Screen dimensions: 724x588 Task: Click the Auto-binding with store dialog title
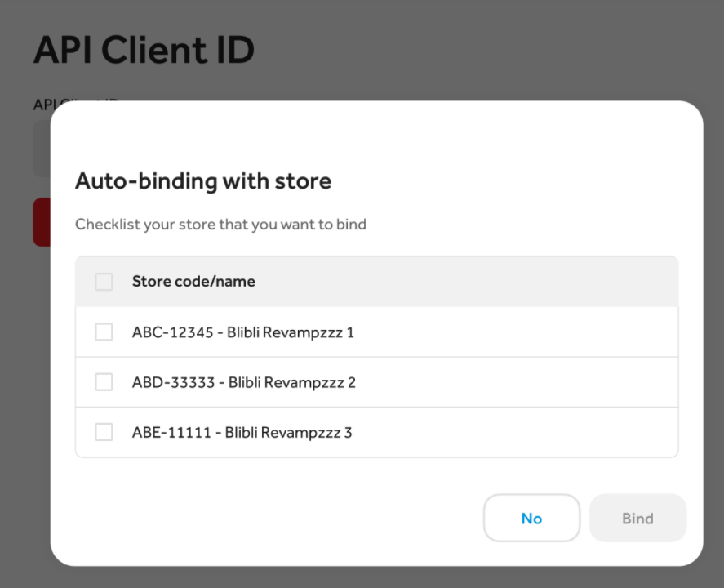tap(203, 180)
